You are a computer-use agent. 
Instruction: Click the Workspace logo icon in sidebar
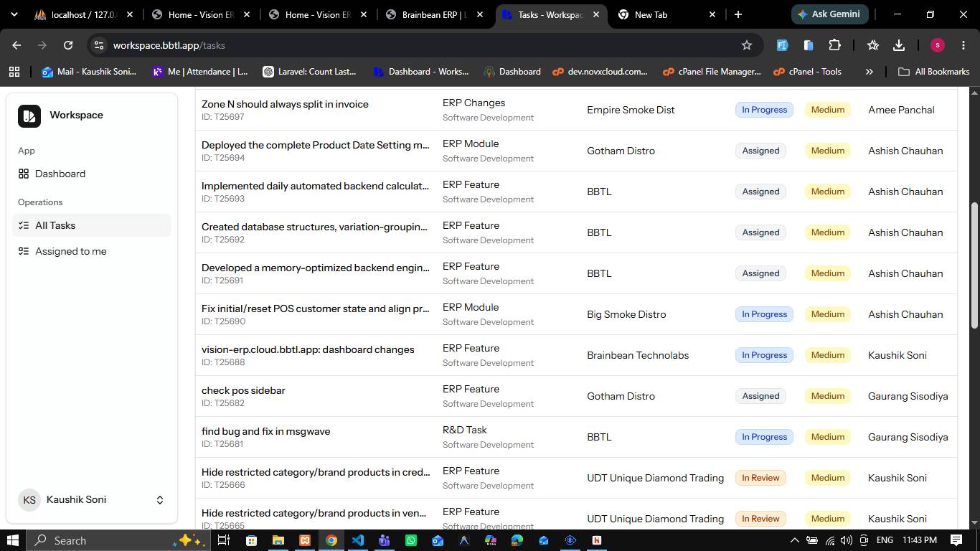(29, 116)
